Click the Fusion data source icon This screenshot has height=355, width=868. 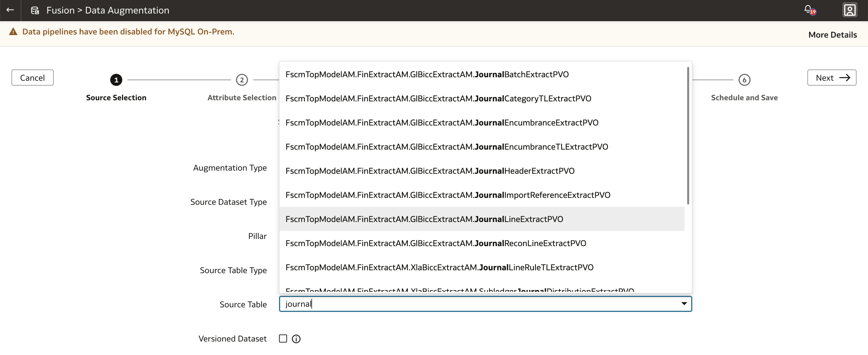(x=35, y=10)
